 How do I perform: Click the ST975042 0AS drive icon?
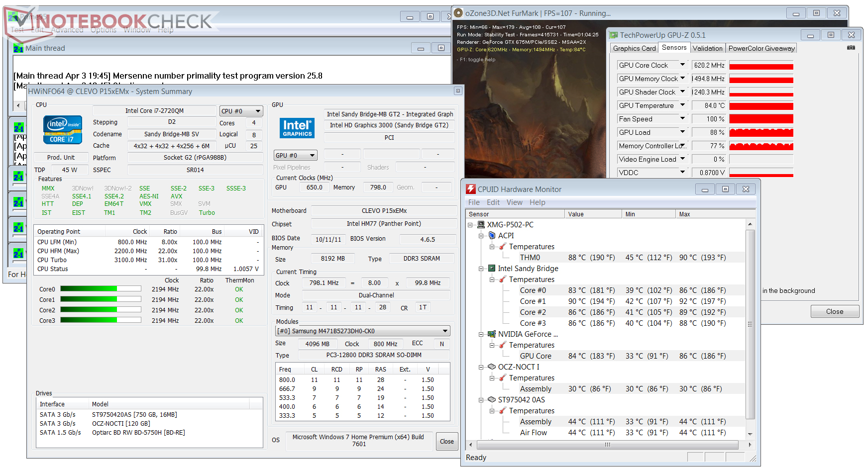click(492, 399)
